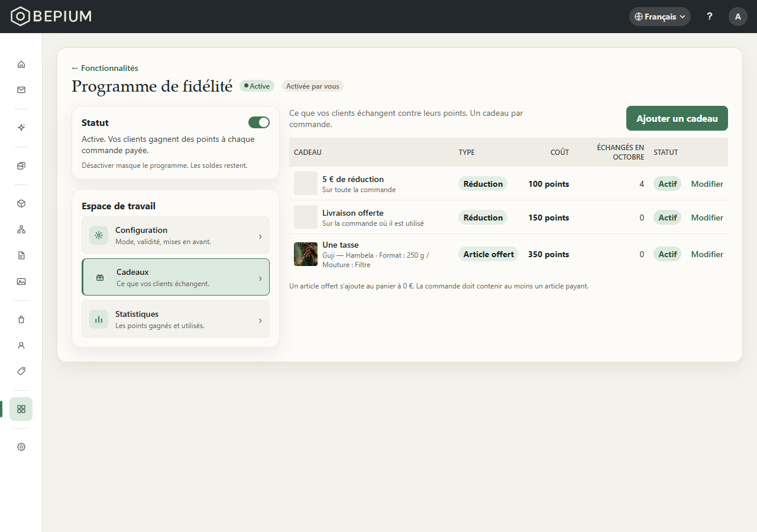Click the Une tasse product thumbnail
This screenshot has width=757, height=532.
click(x=306, y=254)
